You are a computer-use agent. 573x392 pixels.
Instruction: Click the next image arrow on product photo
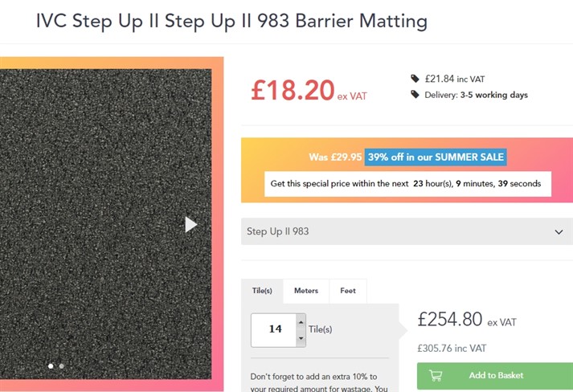pyautogui.click(x=190, y=224)
